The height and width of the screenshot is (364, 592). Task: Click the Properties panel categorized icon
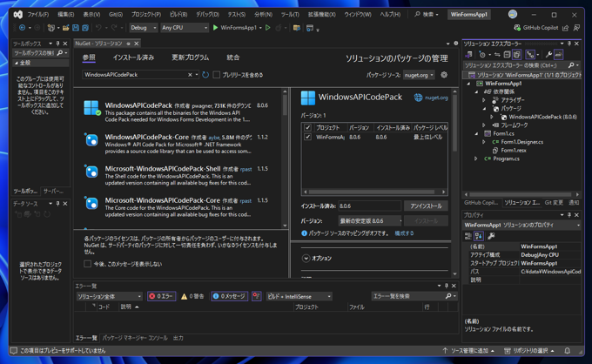(x=468, y=236)
